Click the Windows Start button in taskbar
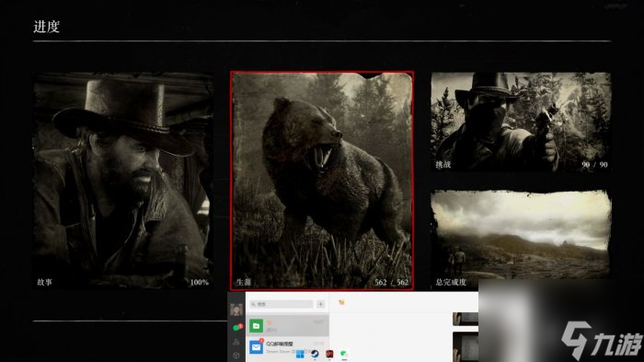Screen dimensions: 644x362 coord(300,355)
